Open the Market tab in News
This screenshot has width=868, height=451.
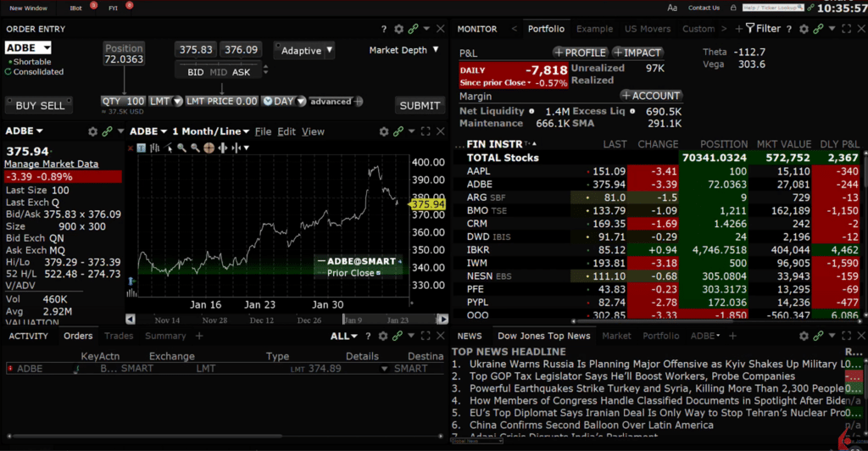coord(616,336)
